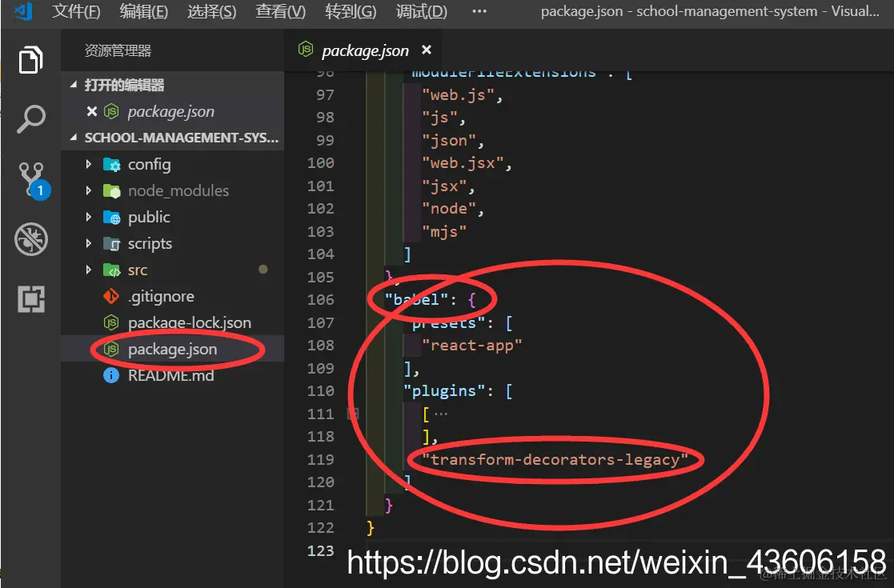This screenshot has width=894, height=588.
Task: Open package.json in the file tree
Action: coord(172,350)
